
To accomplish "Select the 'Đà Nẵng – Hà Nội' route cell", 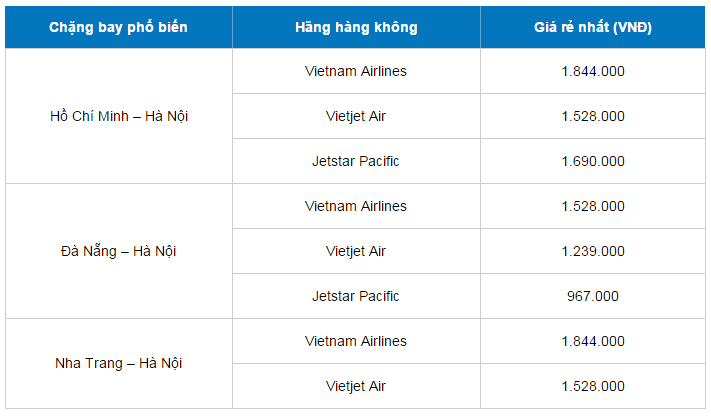I will click(119, 251).
